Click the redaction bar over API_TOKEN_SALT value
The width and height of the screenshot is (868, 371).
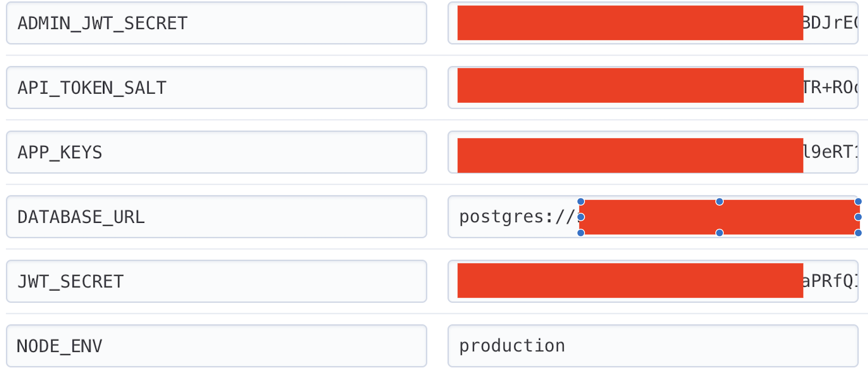point(629,88)
